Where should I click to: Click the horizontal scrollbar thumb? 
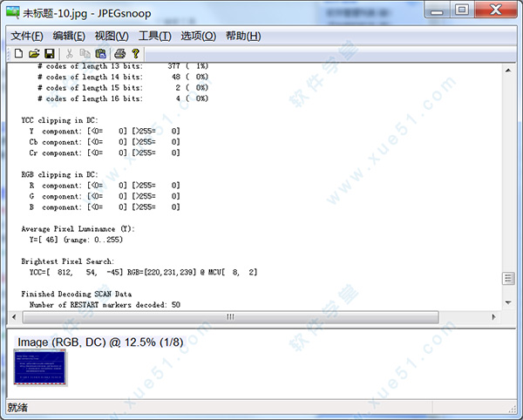tap(230, 317)
